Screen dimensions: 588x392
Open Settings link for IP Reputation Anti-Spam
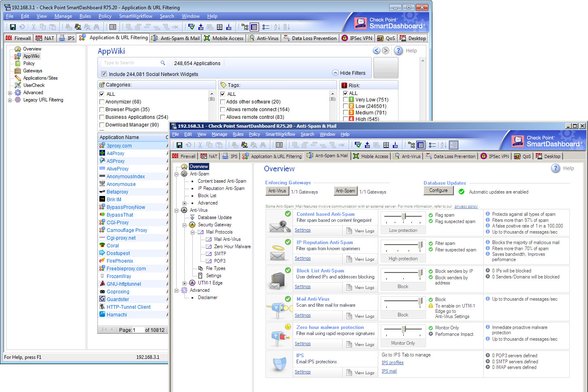(x=302, y=258)
